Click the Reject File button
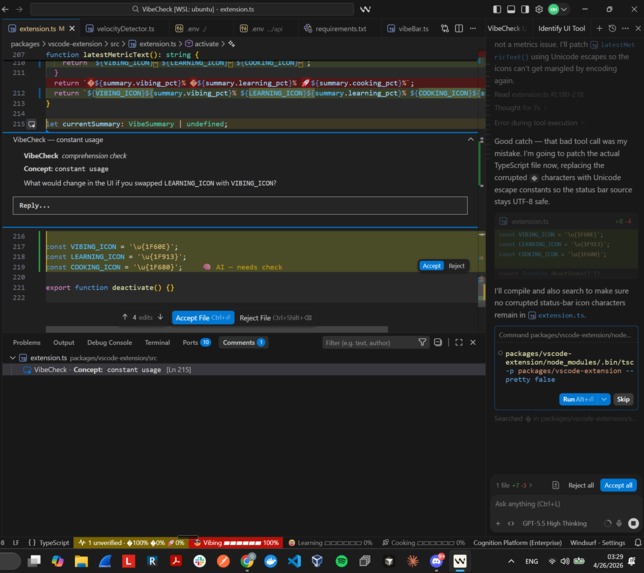Screen dimensions: 644x573 pos(276,318)
